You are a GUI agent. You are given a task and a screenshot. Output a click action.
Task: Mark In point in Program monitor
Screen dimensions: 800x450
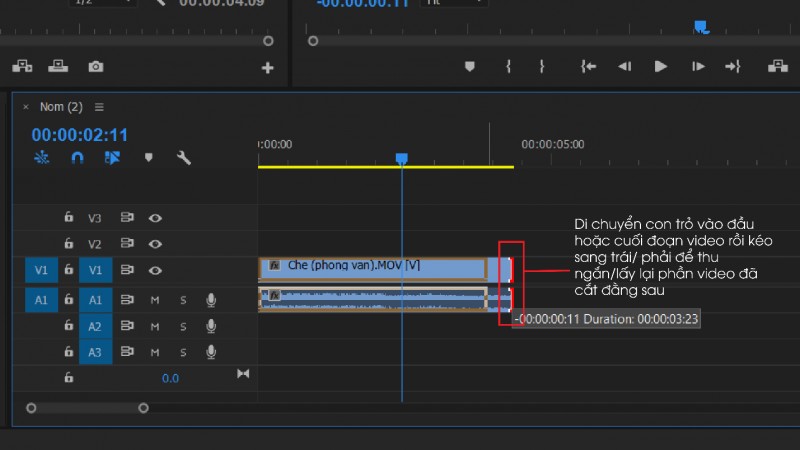(x=508, y=66)
